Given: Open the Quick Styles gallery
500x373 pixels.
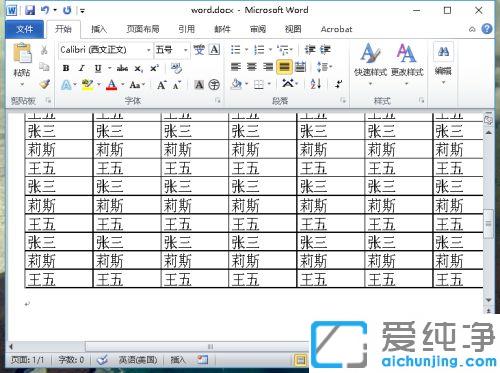Looking at the screenshot, I should coord(370,63).
